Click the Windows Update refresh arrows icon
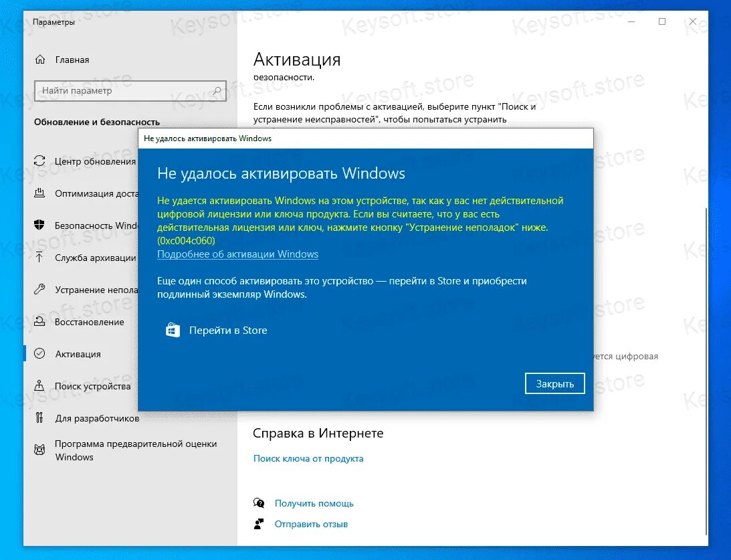 [x=39, y=161]
